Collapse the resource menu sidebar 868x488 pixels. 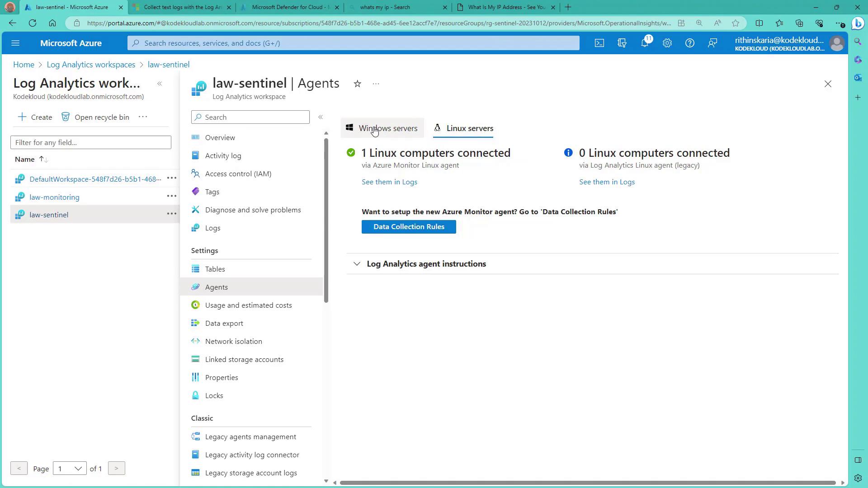tap(321, 117)
